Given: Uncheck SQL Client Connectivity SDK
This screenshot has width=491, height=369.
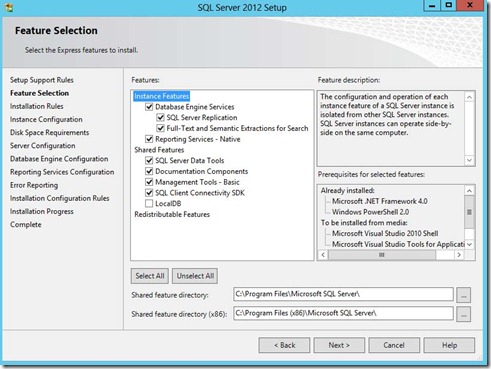Looking at the screenshot, I should click(x=149, y=193).
